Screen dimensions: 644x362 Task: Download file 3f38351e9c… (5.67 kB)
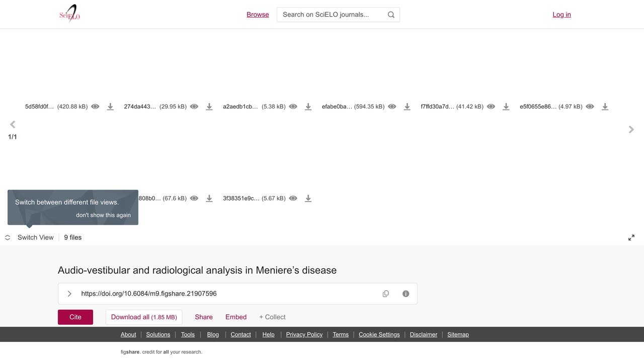pos(308,198)
